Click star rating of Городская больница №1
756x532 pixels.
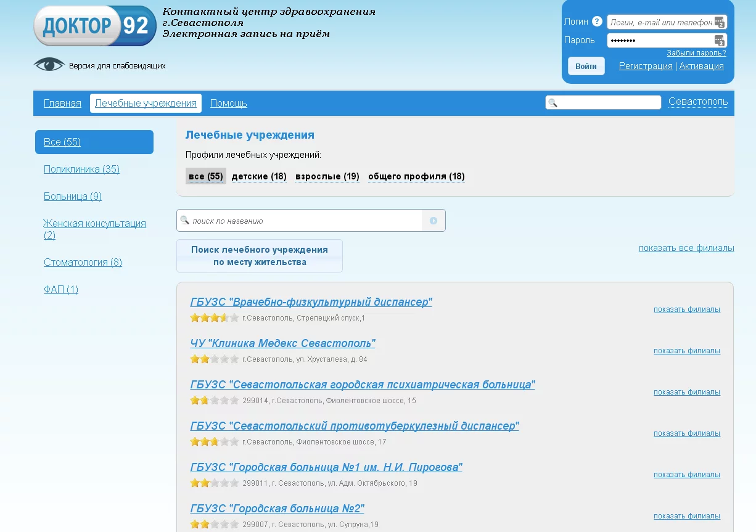tap(214, 483)
